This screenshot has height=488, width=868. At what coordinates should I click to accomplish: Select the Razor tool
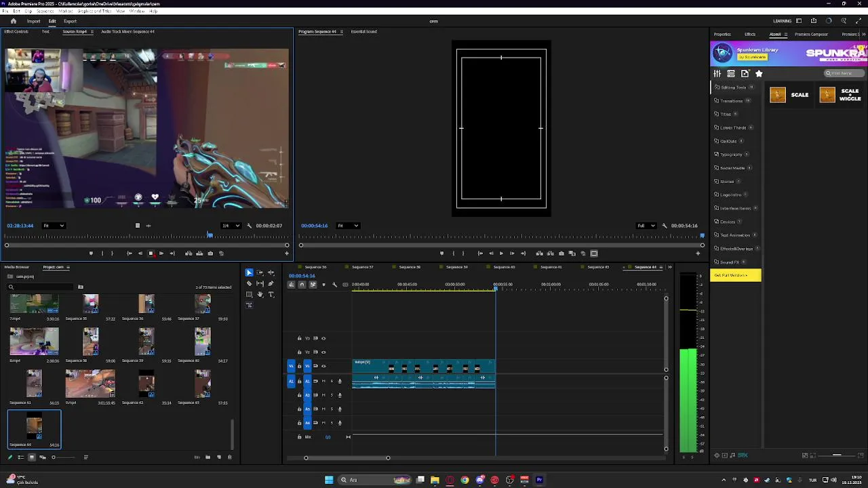(x=249, y=283)
